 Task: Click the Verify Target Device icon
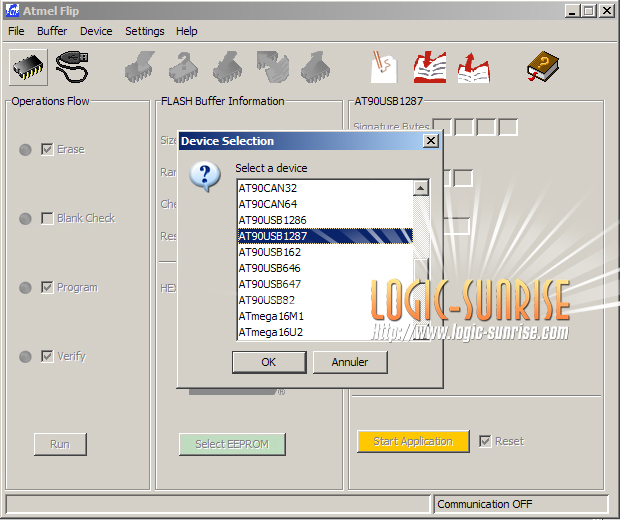[272, 67]
